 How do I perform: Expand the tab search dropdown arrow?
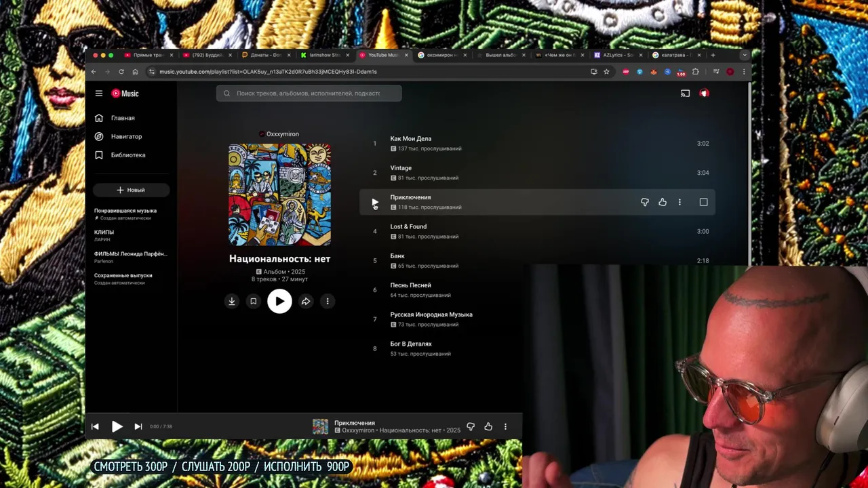pyautogui.click(x=745, y=55)
